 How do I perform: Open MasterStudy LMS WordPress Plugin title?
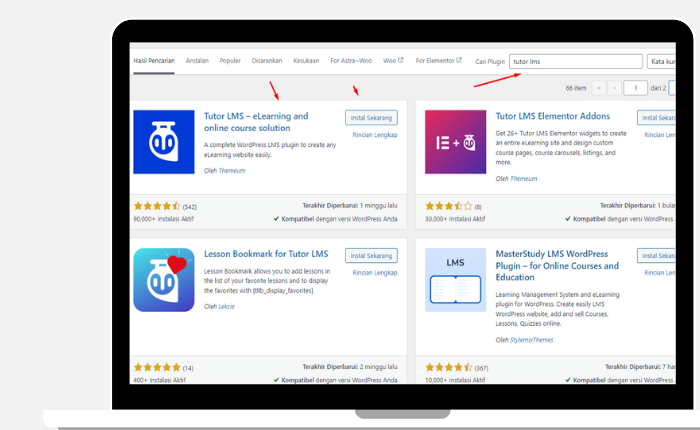point(557,266)
